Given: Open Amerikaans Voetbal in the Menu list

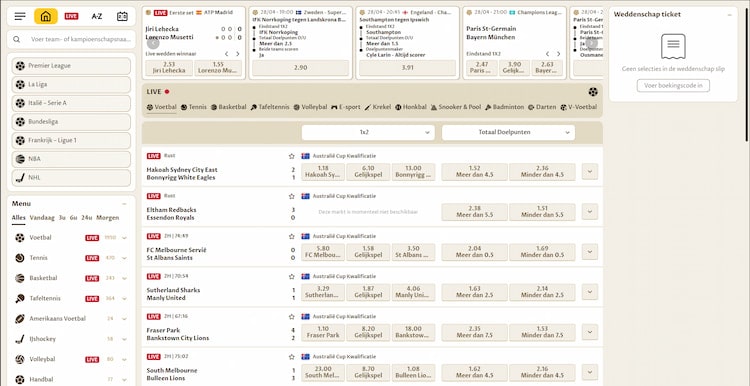Looking at the screenshot, I should point(71,319).
